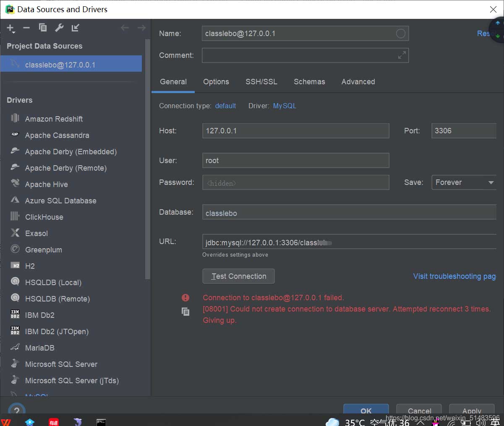
Task: Open the Options tab
Action: (x=216, y=82)
